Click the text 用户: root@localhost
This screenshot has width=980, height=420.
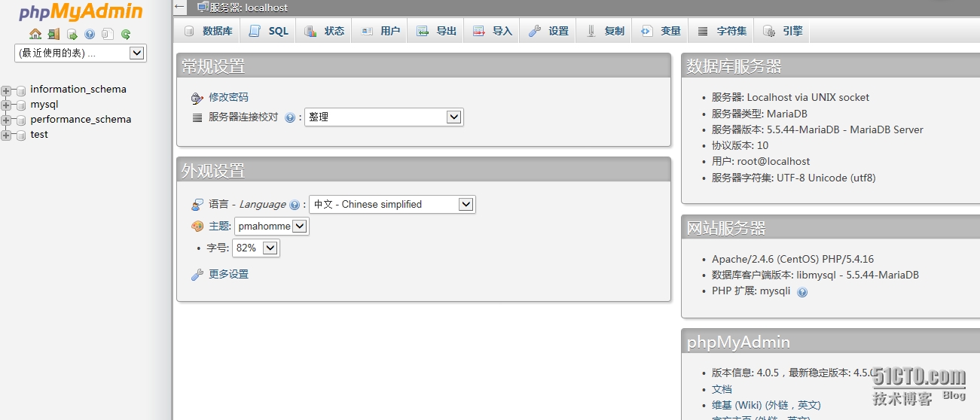tap(761, 162)
